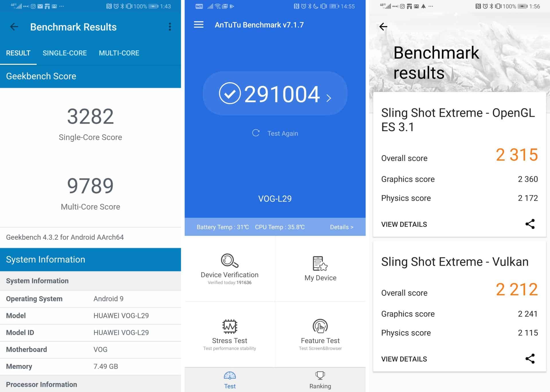The width and height of the screenshot is (550, 392).
Task: Expand Geekbench system information section
Action: [91, 259]
